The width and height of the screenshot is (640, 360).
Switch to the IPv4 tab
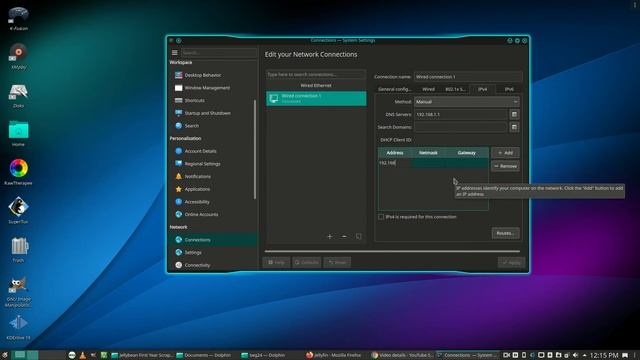[482, 89]
